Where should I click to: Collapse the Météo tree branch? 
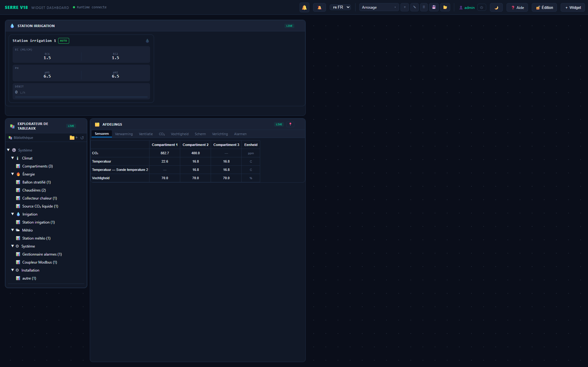pyautogui.click(x=13, y=230)
